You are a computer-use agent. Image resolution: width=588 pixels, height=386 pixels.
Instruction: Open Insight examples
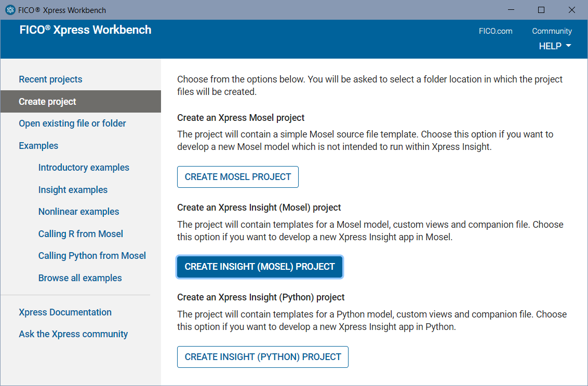[x=73, y=190]
